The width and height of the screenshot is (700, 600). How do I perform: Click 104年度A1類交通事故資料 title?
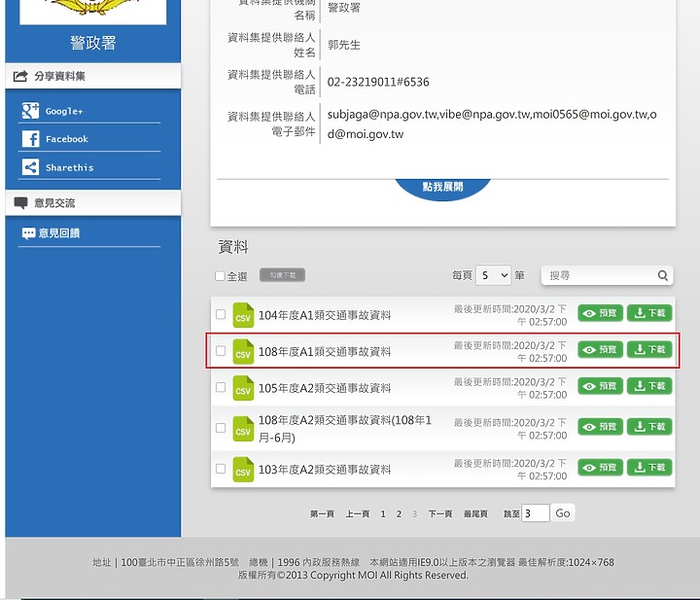325,315
